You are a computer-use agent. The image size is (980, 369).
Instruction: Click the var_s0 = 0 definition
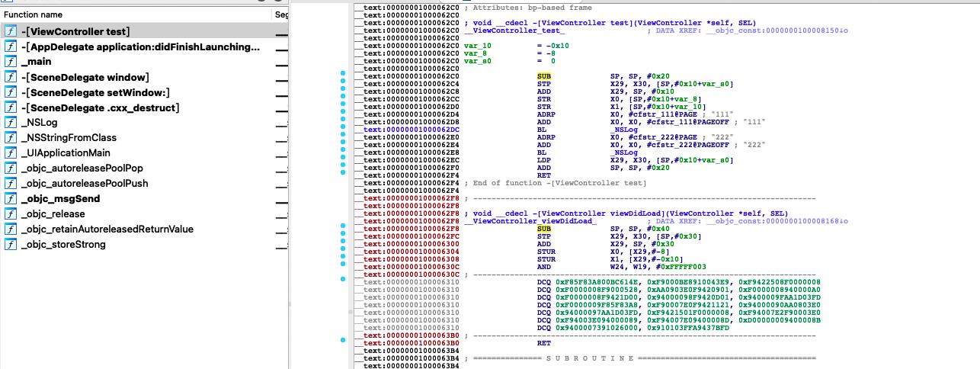510,61
